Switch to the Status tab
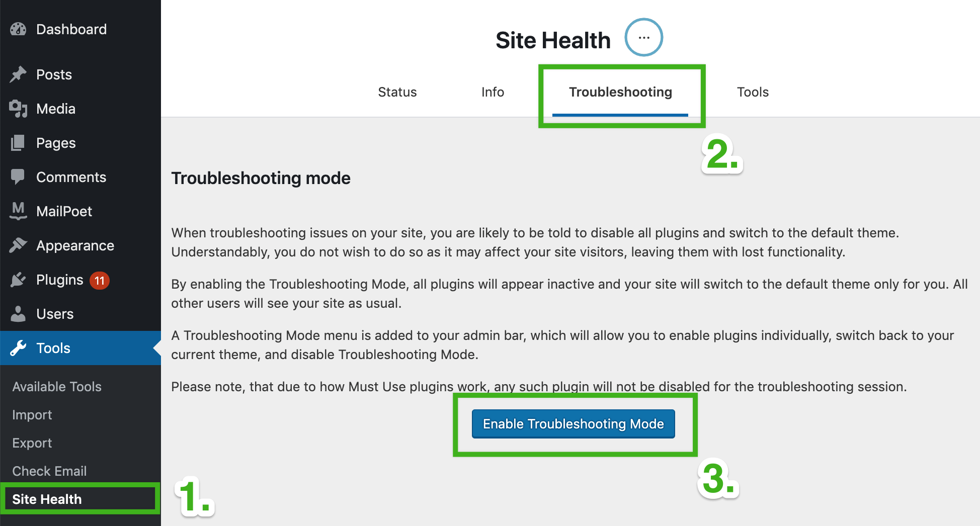The image size is (980, 526). pos(397,92)
